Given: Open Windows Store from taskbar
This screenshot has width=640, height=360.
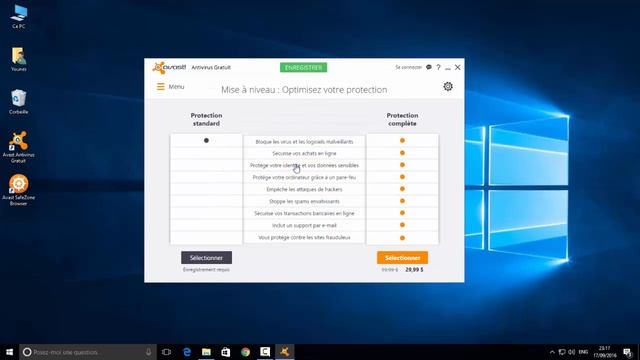Looking at the screenshot, I should click(x=226, y=352).
